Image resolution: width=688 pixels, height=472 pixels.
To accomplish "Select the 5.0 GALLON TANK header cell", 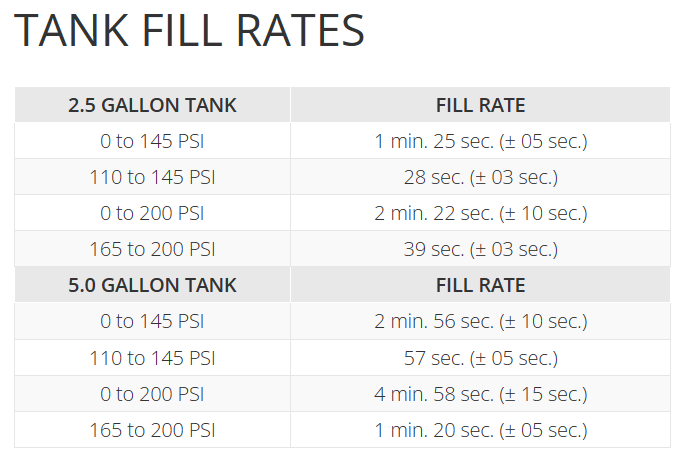I will click(x=152, y=285).
